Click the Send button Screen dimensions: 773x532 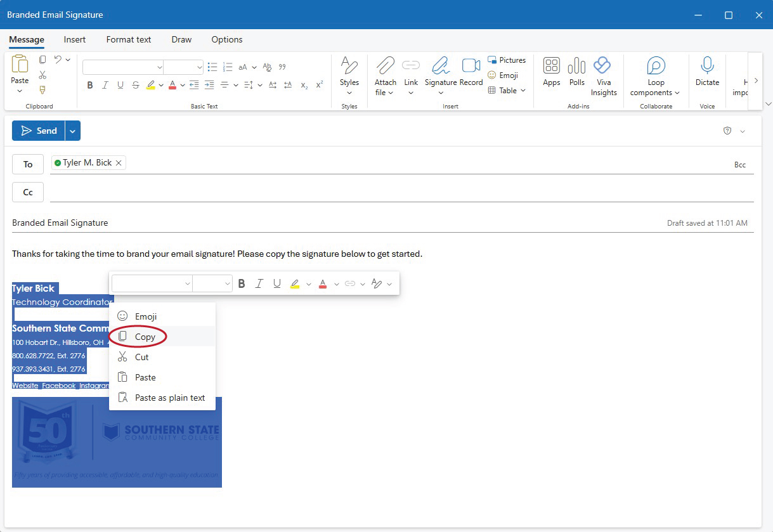pos(39,131)
